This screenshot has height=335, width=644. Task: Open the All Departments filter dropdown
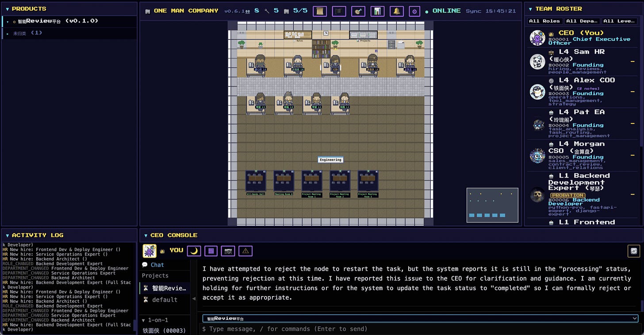click(x=582, y=21)
